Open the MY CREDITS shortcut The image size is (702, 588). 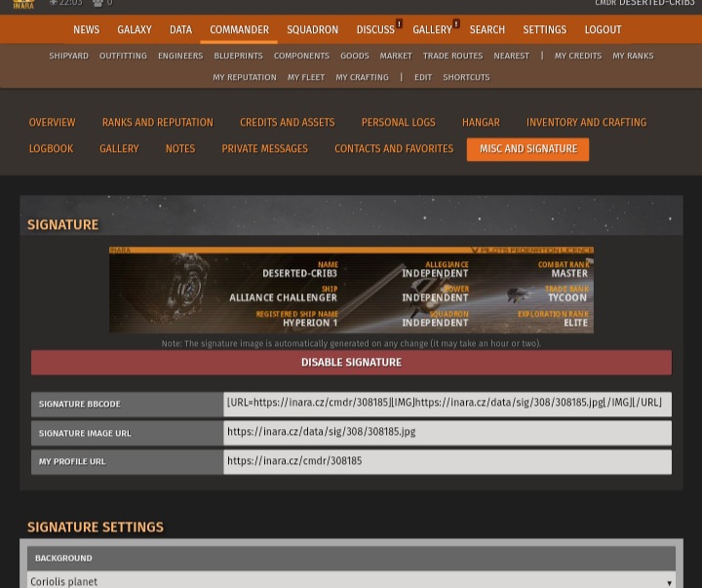click(578, 56)
